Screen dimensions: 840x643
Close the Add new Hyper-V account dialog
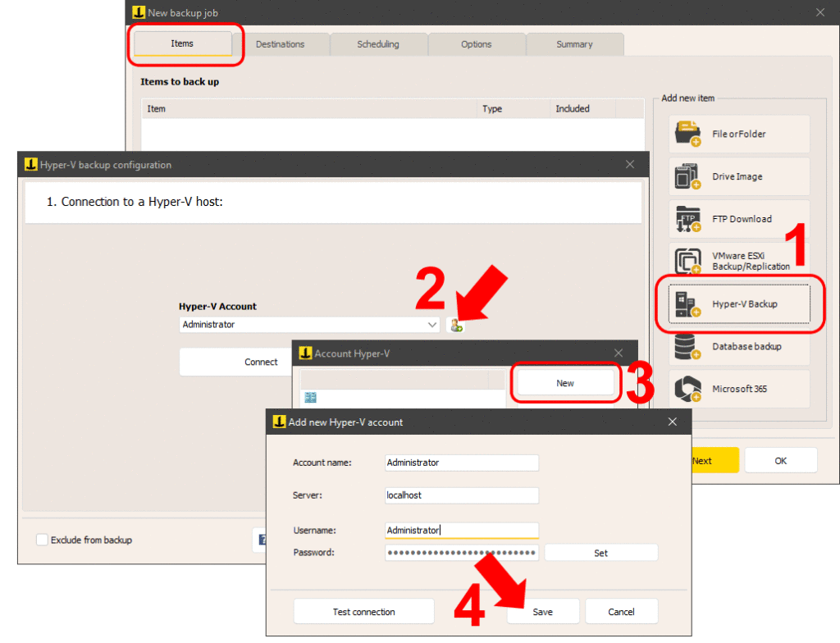[673, 422]
